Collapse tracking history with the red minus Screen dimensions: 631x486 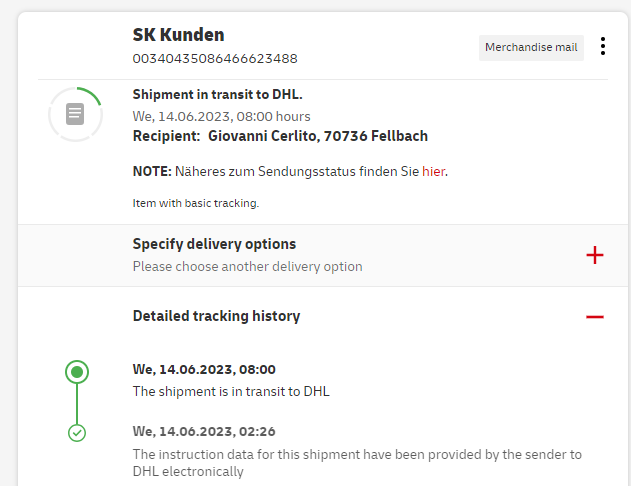pos(595,316)
